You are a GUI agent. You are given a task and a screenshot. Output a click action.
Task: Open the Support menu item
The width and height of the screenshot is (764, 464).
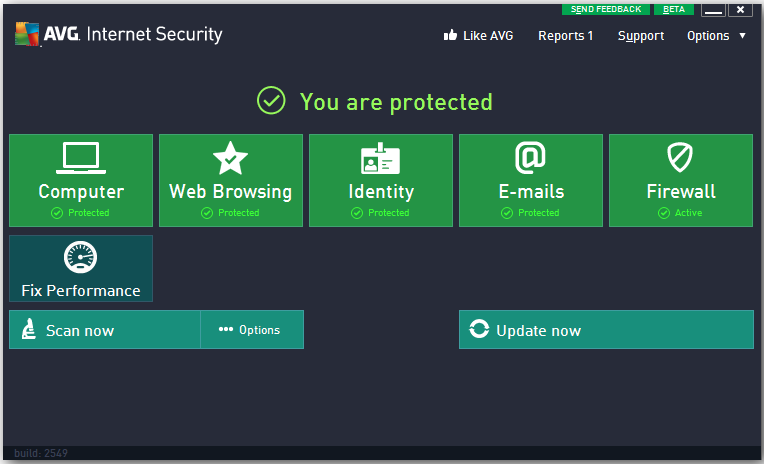pyautogui.click(x=641, y=36)
